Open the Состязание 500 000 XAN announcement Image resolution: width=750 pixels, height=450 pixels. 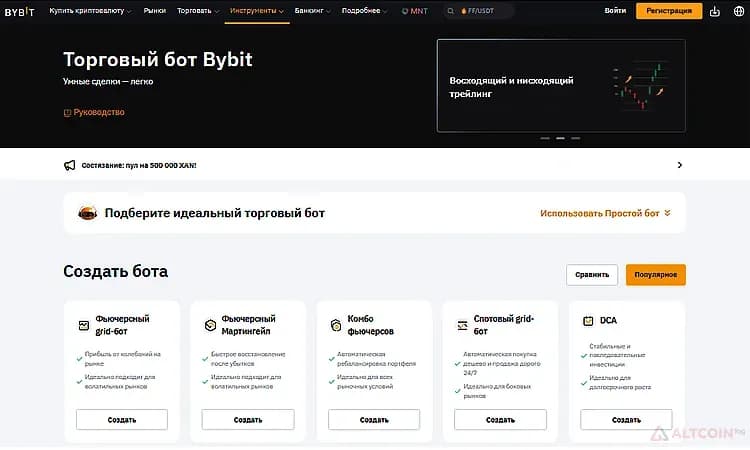tap(139, 165)
